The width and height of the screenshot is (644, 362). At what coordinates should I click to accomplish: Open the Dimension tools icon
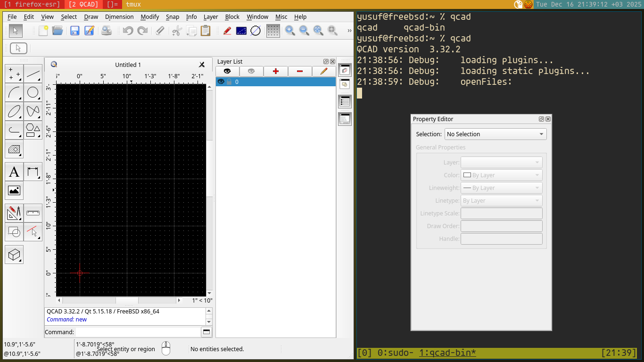(x=33, y=172)
